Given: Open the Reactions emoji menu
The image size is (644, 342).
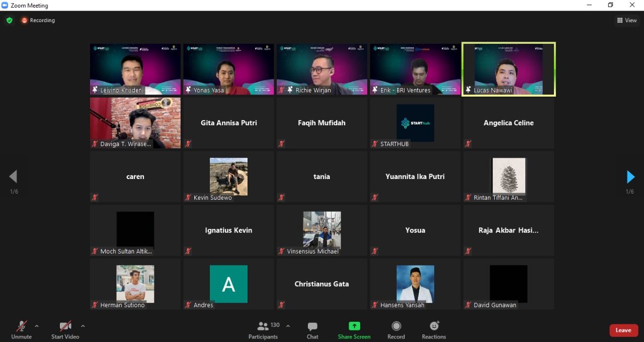Looking at the screenshot, I should [434, 330].
